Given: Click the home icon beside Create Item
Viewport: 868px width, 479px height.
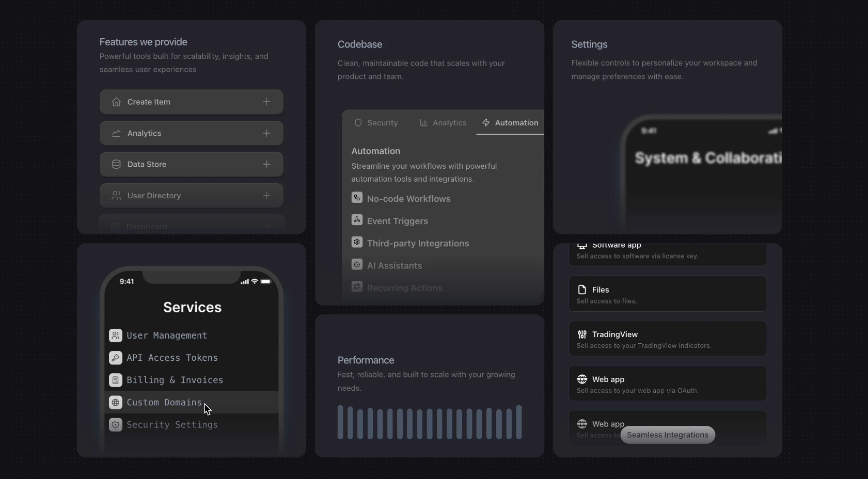Looking at the screenshot, I should click(116, 102).
